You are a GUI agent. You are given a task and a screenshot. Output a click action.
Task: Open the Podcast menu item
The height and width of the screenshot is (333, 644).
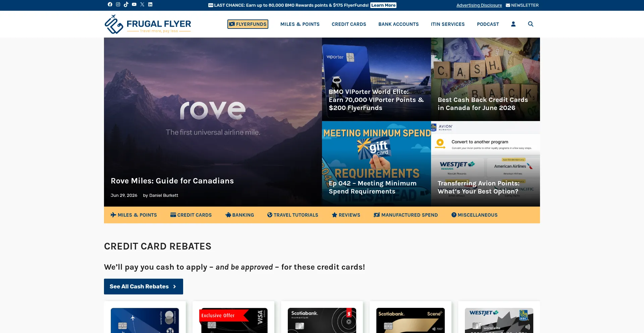(x=488, y=24)
